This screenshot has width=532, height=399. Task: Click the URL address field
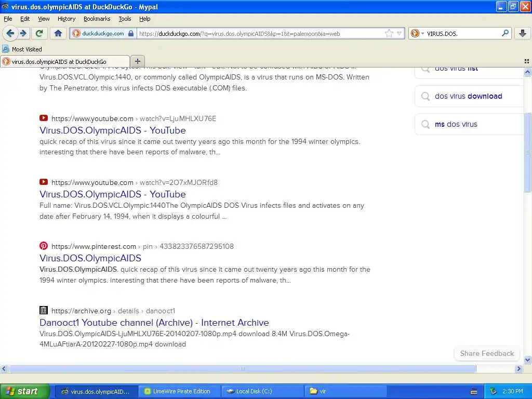[260, 33]
